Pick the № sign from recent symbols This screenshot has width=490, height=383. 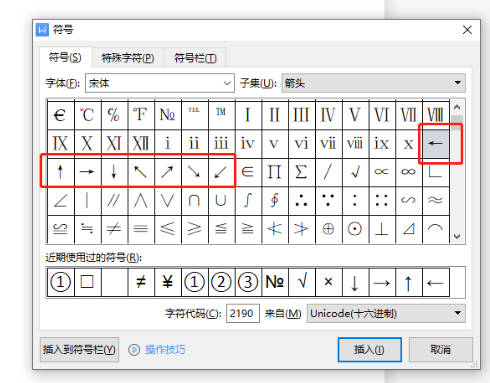tap(275, 282)
